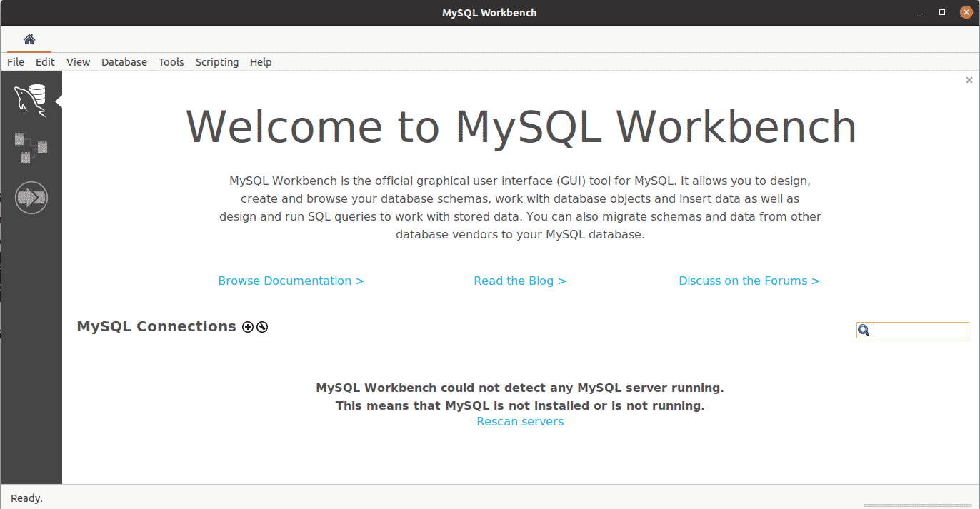Viewport: 980px width, 509px height.
Task: Visit the Discuss on the Forums link
Action: coord(749,281)
